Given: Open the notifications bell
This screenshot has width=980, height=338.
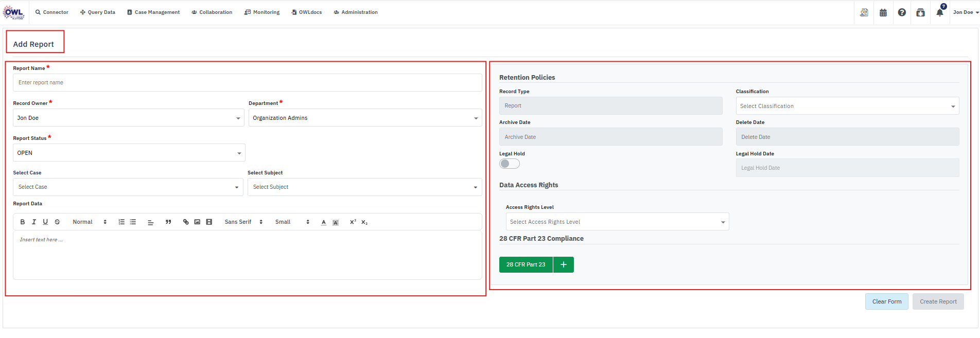Looking at the screenshot, I should tap(939, 12).
